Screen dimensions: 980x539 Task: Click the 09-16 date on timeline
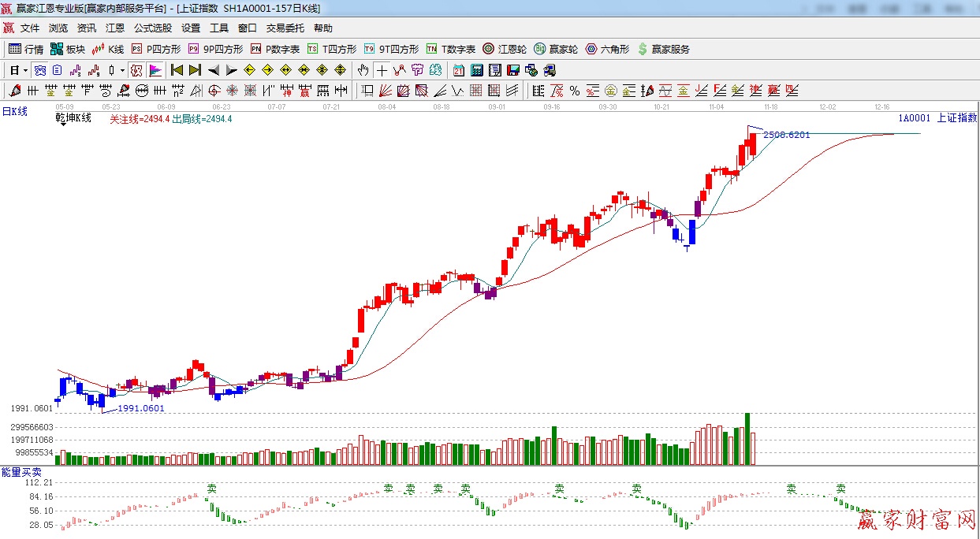tap(551, 106)
